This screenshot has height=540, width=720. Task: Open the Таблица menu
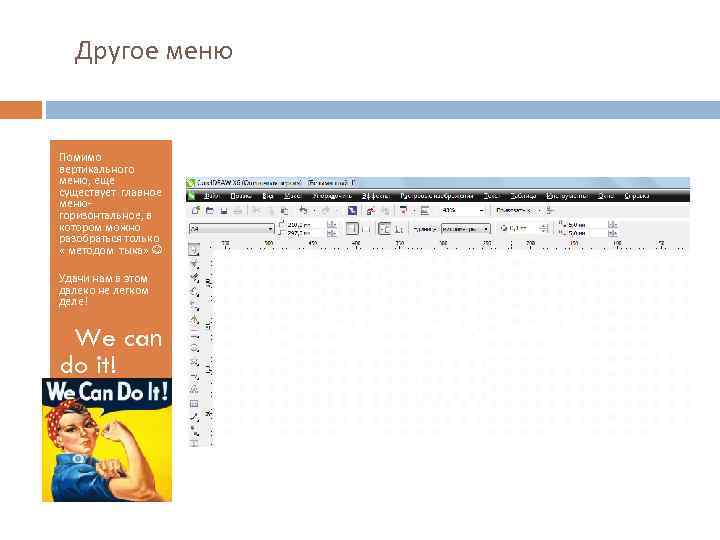click(523, 196)
